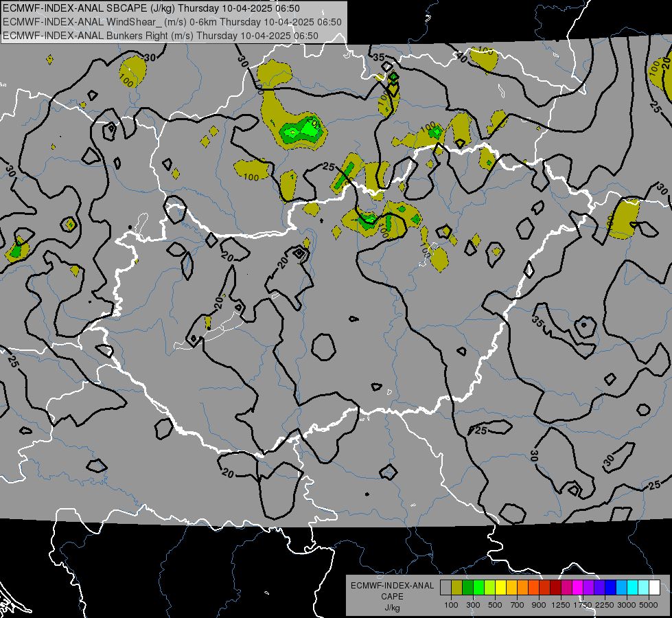The height and width of the screenshot is (618, 672).
Task: Click the 700 legend tick value
Action: point(518,605)
